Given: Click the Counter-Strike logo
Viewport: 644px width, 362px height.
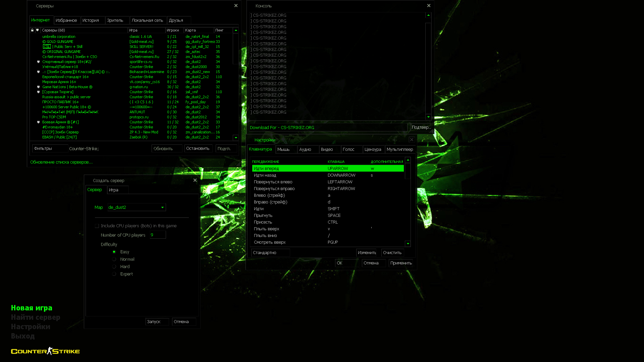Looking at the screenshot, I should coord(45,351).
